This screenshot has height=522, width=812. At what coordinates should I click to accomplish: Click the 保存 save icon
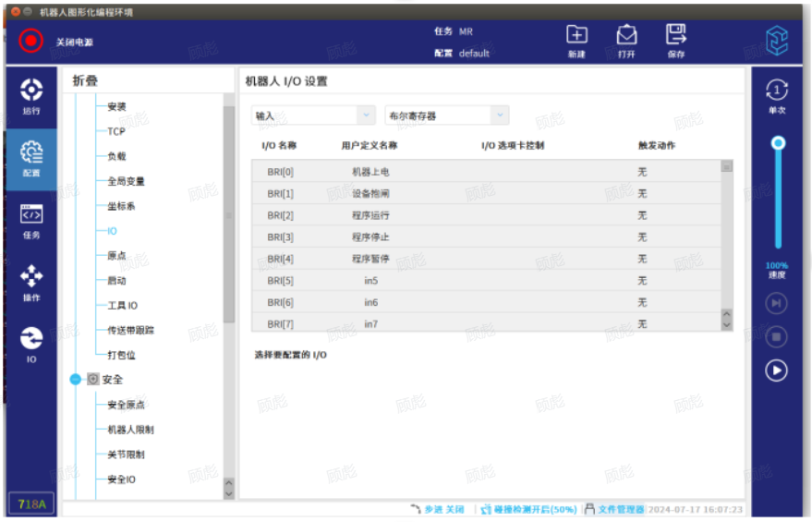676,36
